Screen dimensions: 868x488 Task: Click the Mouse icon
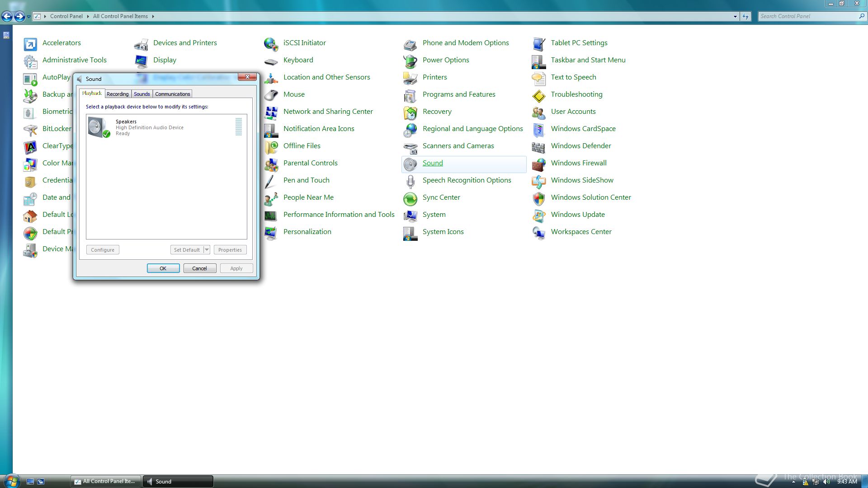[271, 95]
